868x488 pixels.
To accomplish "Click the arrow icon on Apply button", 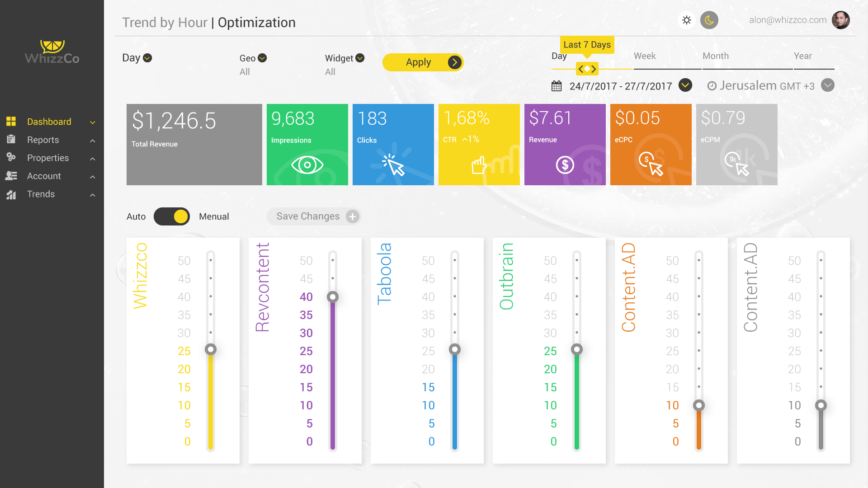I will [455, 62].
